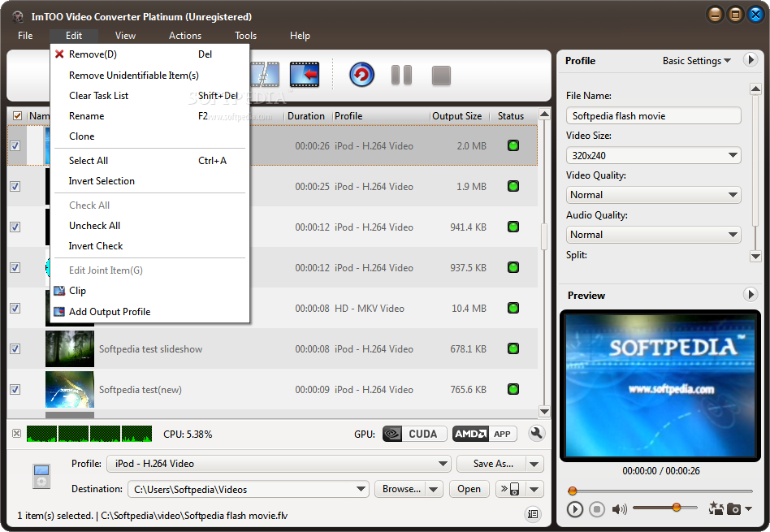Uncheck the 937.5 KB item checkbox
Viewport: 770px width, 532px height.
point(15,268)
